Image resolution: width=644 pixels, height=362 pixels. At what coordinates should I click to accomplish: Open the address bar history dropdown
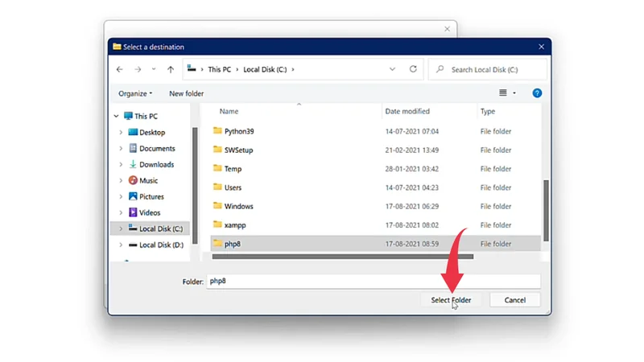(393, 69)
